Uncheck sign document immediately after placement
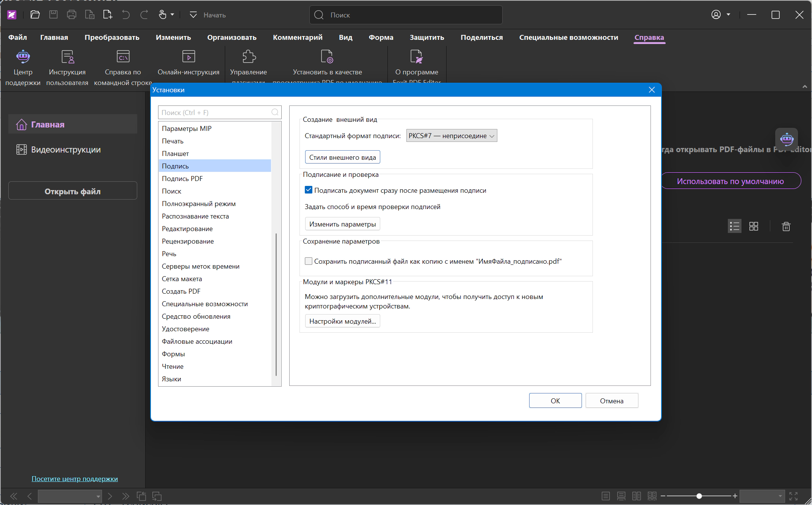 click(x=309, y=190)
